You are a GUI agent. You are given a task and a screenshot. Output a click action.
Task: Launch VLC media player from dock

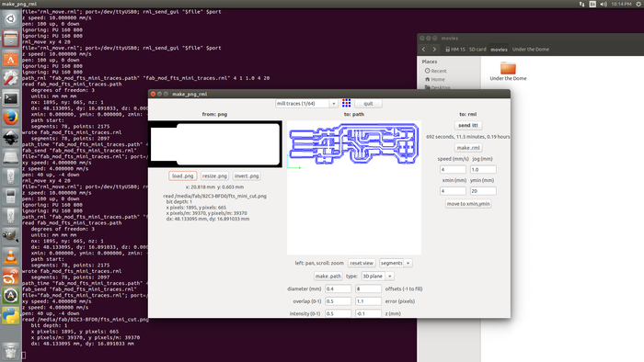[11, 256]
